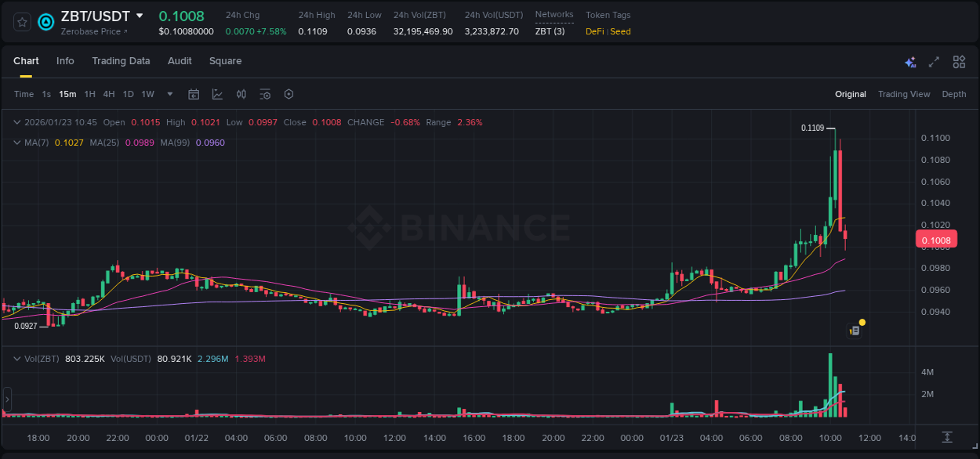Image resolution: width=980 pixels, height=459 pixels.
Task: Click the candlestick display icon
Action: pos(241,94)
